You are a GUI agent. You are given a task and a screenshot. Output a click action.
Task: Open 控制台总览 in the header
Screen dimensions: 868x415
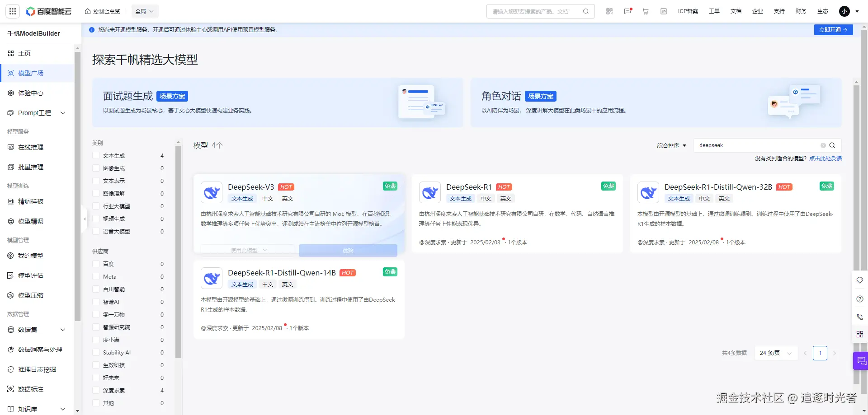point(103,11)
